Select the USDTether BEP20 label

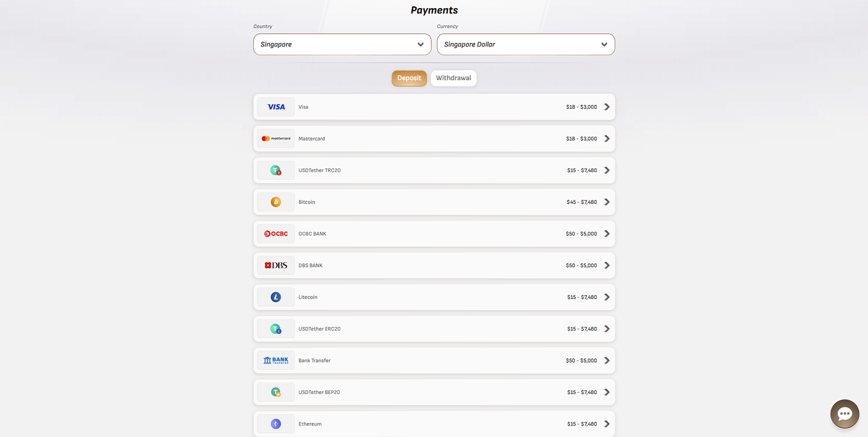pyautogui.click(x=319, y=392)
